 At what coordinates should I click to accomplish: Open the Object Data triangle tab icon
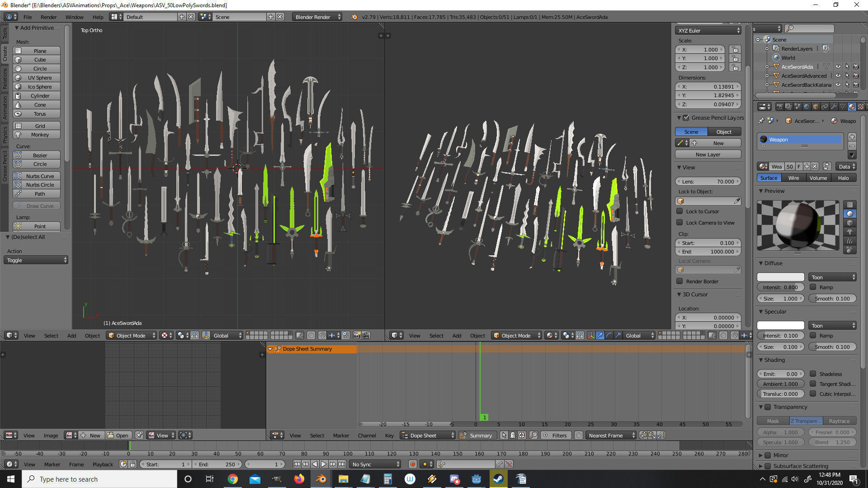tap(843, 107)
